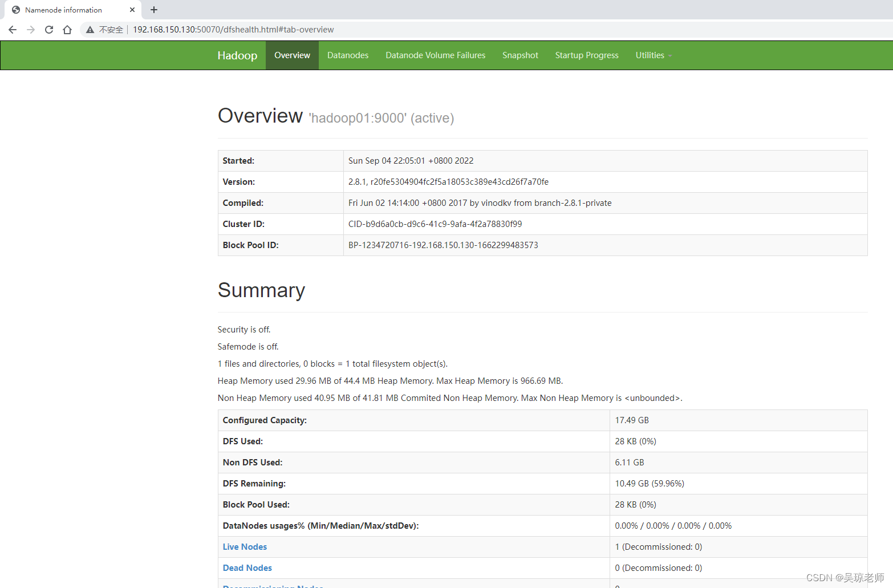Click the 'Started:' row label
The image size is (893, 588).
click(x=238, y=161)
